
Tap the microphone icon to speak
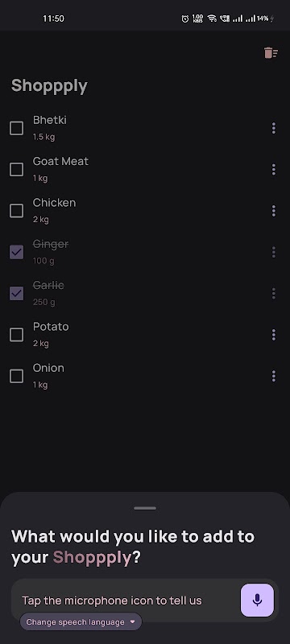(x=257, y=600)
